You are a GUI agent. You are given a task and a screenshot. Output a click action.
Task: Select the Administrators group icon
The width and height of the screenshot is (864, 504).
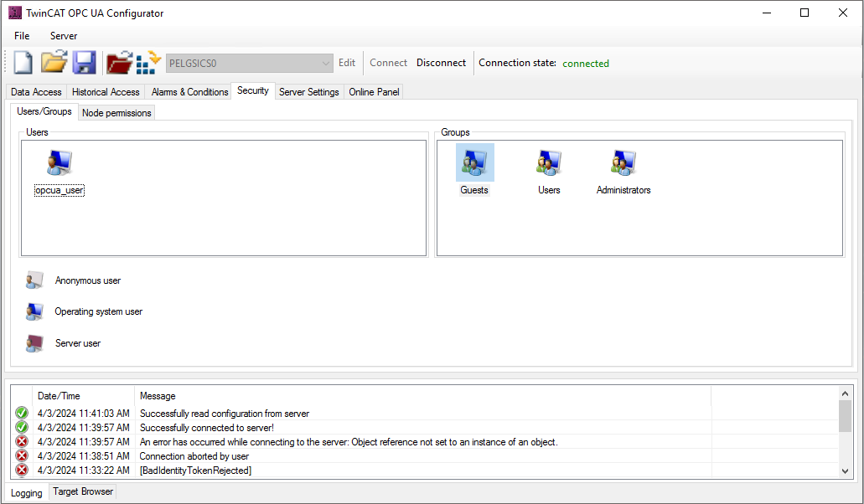pyautogui.click(x=623, y=163)
